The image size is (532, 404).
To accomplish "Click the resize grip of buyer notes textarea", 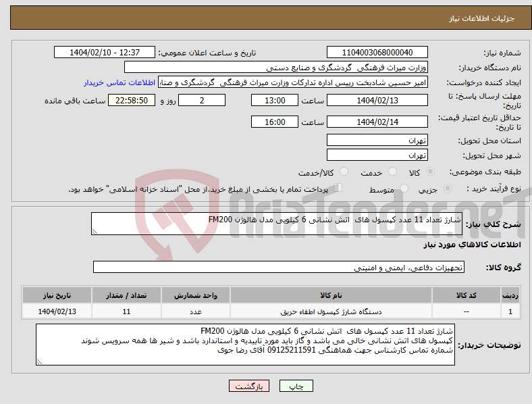I will (39, 362).
